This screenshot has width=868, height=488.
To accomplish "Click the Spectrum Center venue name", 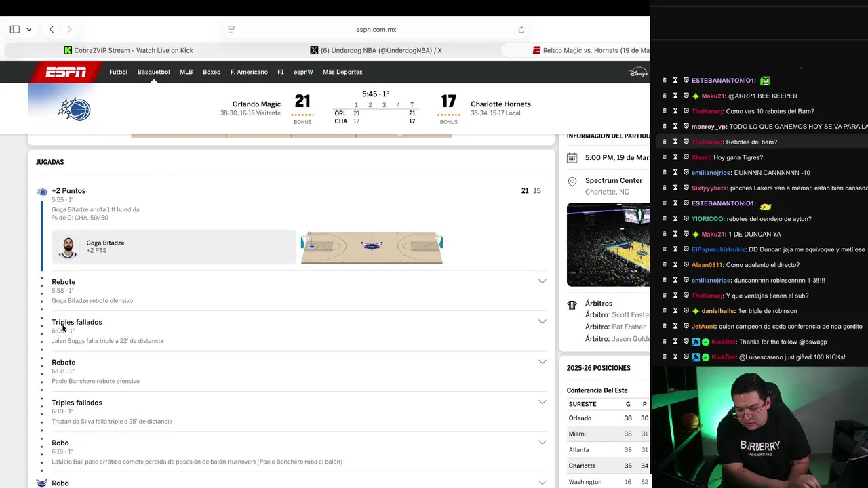I will (x=614, y=181).
